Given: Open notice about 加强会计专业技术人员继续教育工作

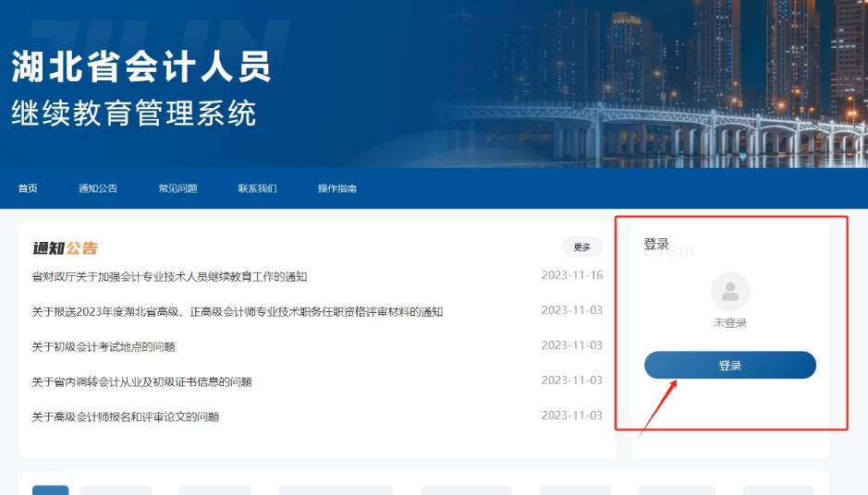Looking at the screenshot, I should point(169,276).
